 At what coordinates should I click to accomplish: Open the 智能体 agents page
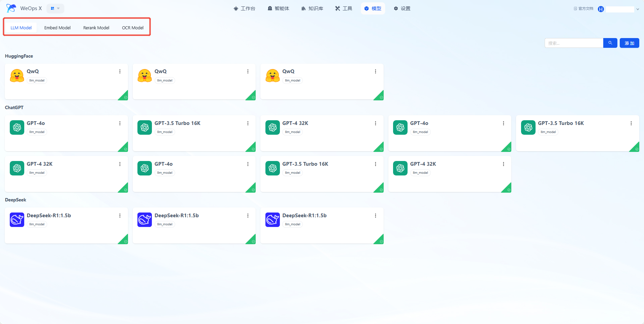[279, 8]
